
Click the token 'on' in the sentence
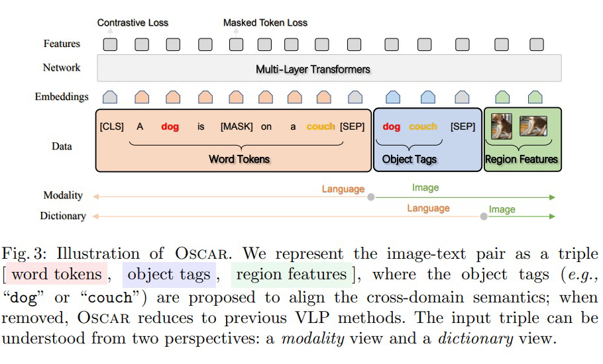click(266, 126)
